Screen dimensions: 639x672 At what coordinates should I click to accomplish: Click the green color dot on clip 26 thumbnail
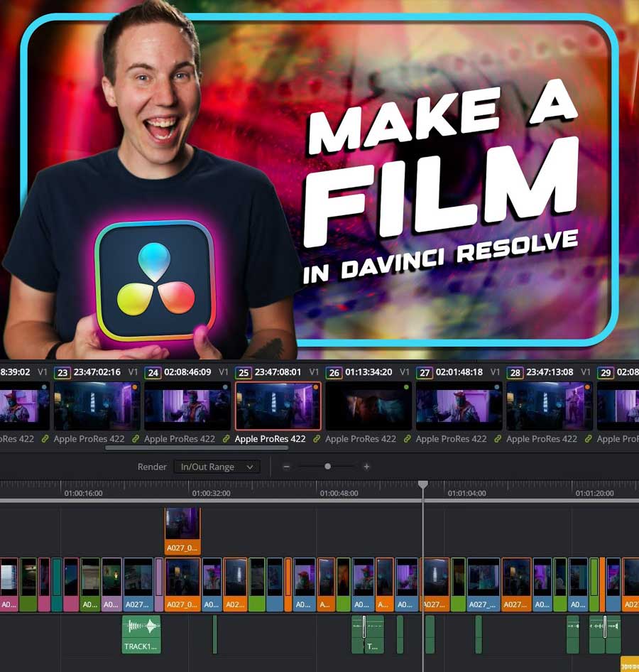coord(406,387)
